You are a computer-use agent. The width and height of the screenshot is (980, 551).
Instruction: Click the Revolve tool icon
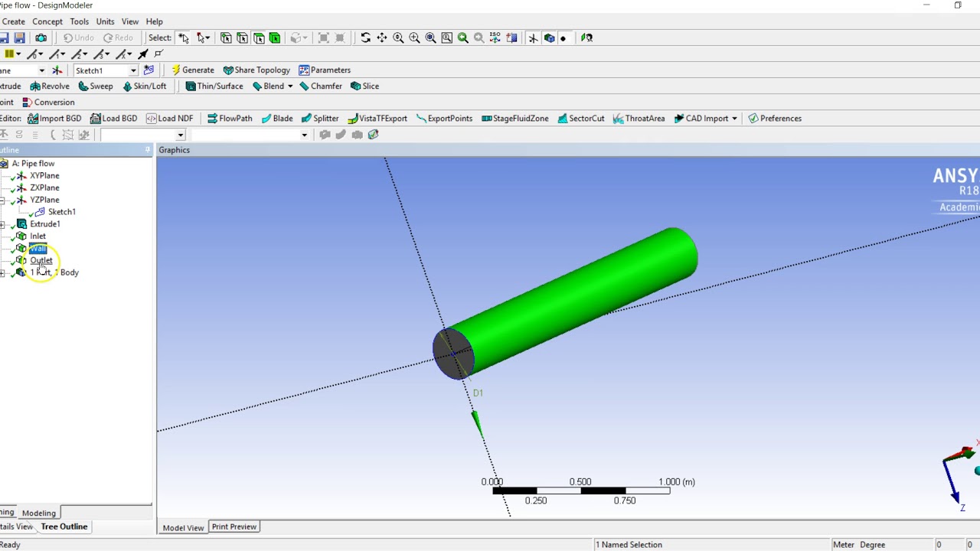coord(34,86)
